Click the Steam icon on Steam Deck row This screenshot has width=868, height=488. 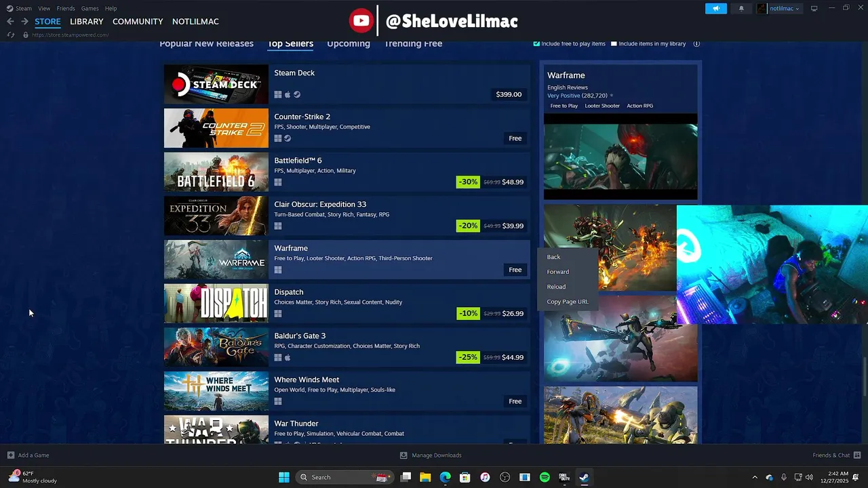point(297,94)
